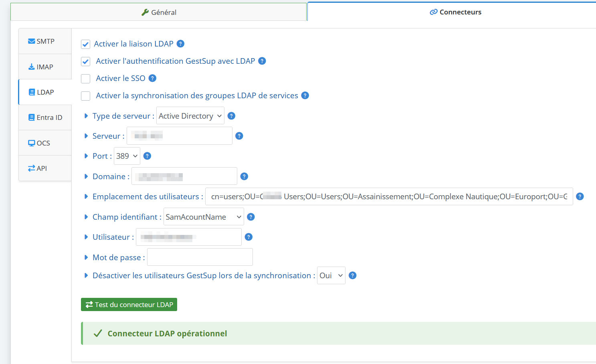Click the IMAP download icon
This screenshot has width=596, height=364.
tap(31, 67)
